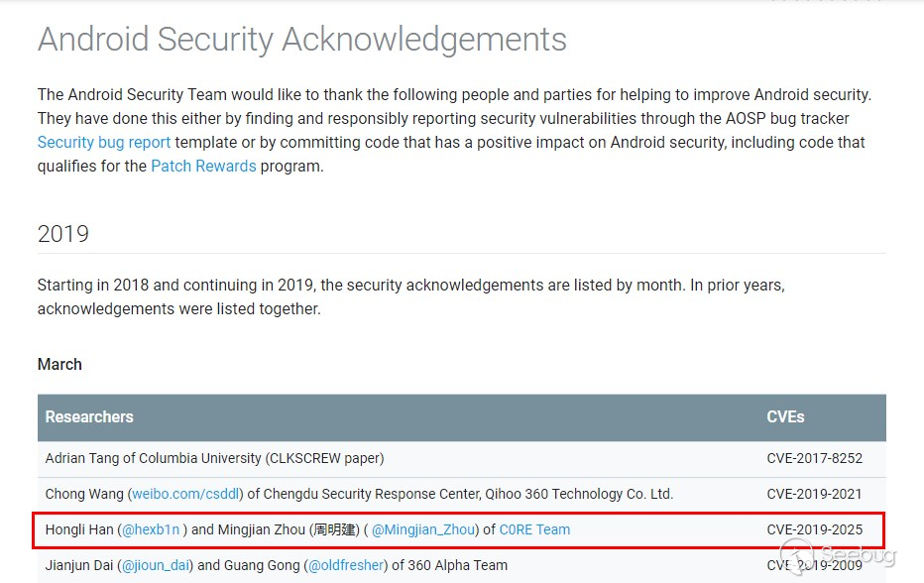Click the 2019 section heading
This screenshot has height=583, width=924.
[x=63, y=234]
